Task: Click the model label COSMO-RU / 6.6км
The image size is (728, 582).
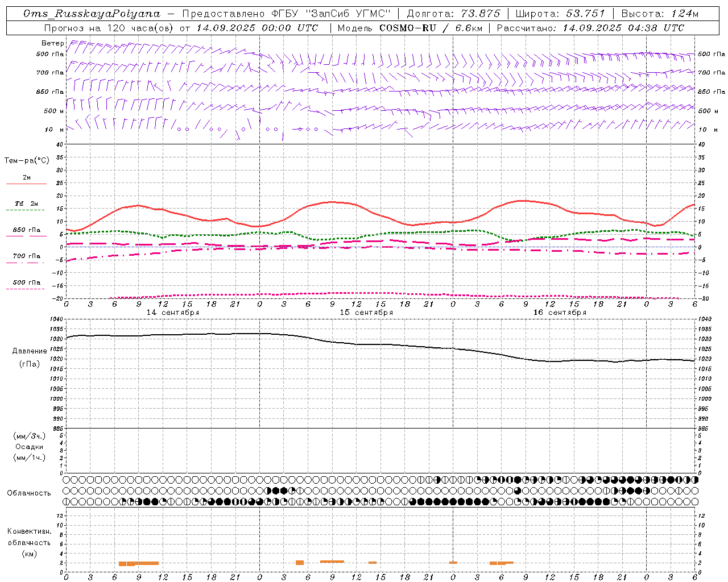Action: [x=431, y=28]
